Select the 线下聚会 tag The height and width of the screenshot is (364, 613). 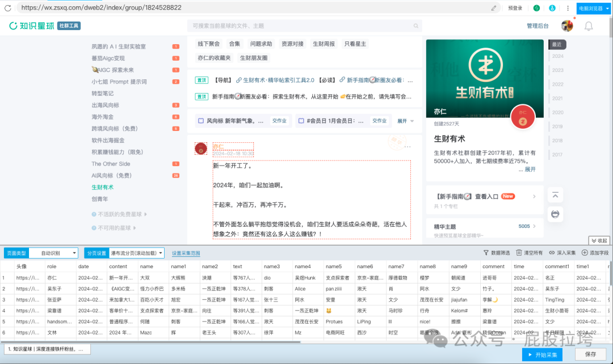tap(209, 44)
